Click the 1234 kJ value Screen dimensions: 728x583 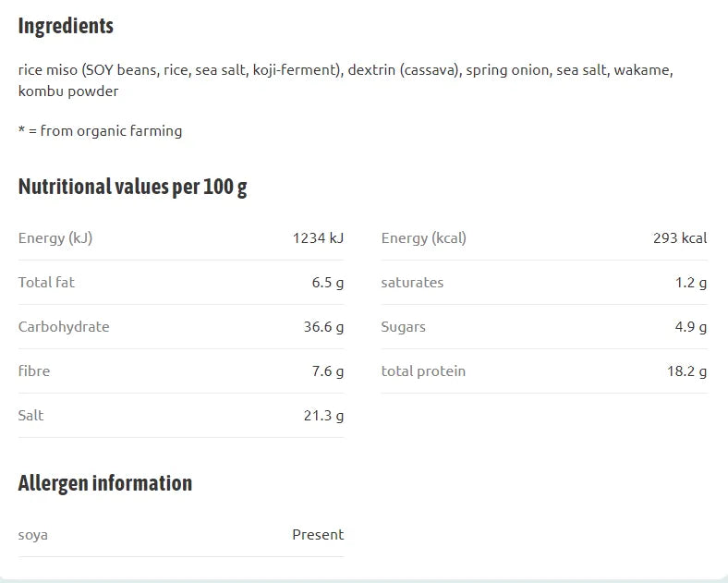click(318, 238)
